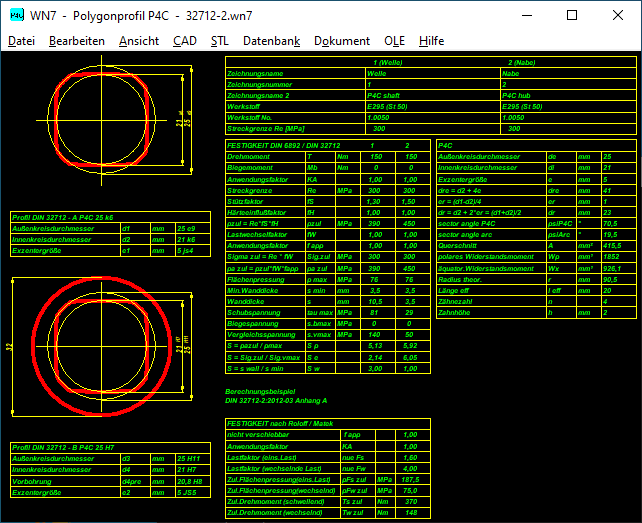Open the Ansicht menu
The height and width of the screenshot is (523, 642).
pos(138,41)
